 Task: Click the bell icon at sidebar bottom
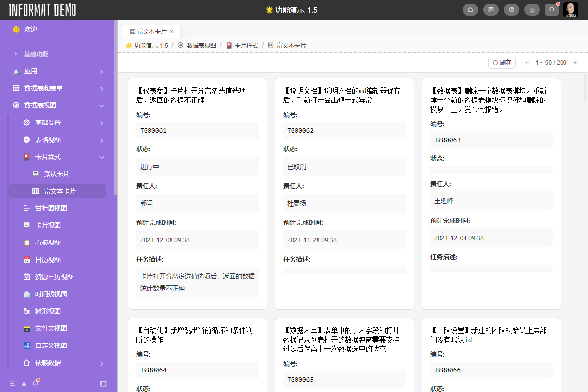click(35, 383)
